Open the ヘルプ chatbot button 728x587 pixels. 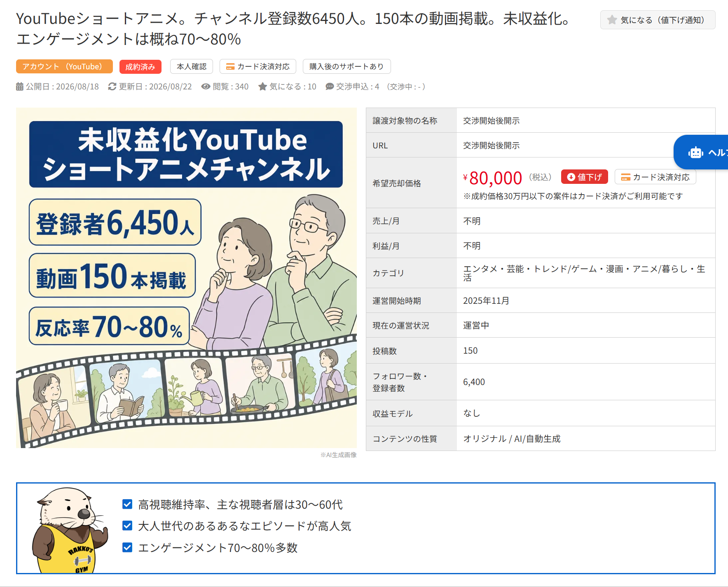[x=701, y=152]
